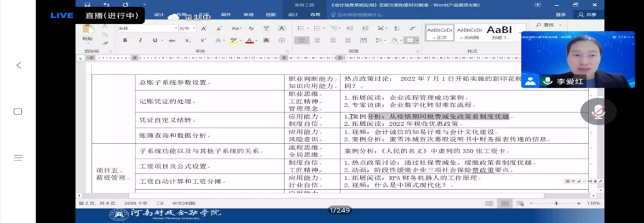Click the 共享 share button
This screenshot has height=223, width=644.
tap(587, 14)
